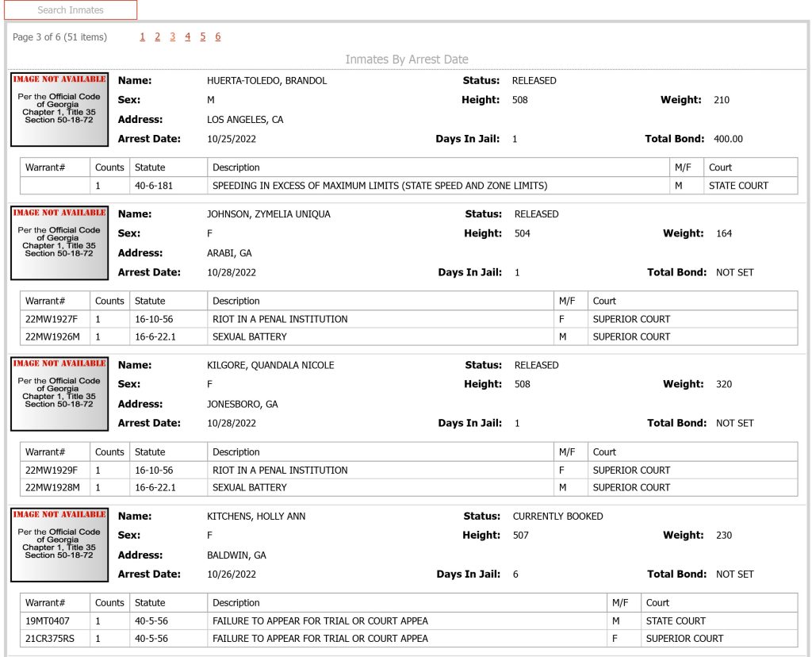Select page 3 link
The width and height of the screenshot is (812, 657).
point(172,36)
